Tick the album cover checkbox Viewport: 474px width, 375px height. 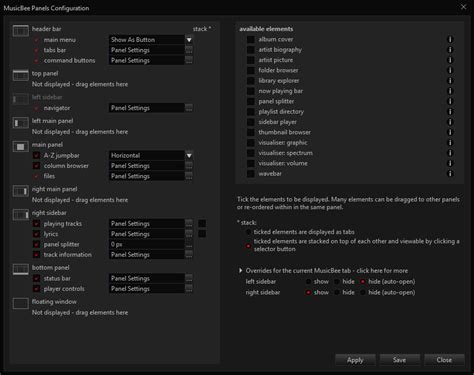pyautogui.click(x=251, y=39)
